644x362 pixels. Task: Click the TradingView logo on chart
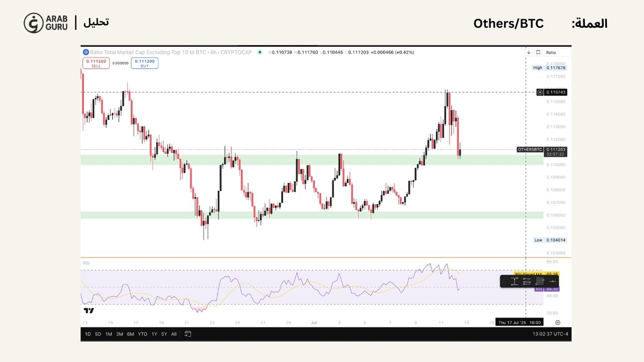click(x=89, y=311)
